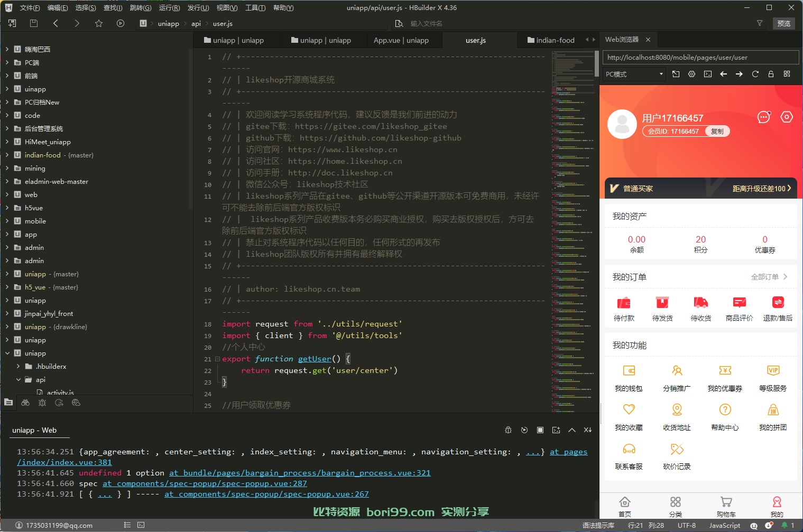This screenshot has width=803, height=532.
Task: Open the 待付款 orders icon
Action: 624,303
